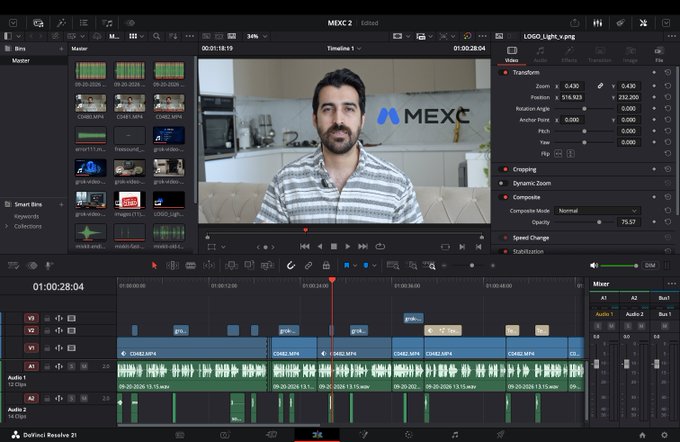
Task: Click the Opacity 75.57 value field
Action: (x=628, y=222)
